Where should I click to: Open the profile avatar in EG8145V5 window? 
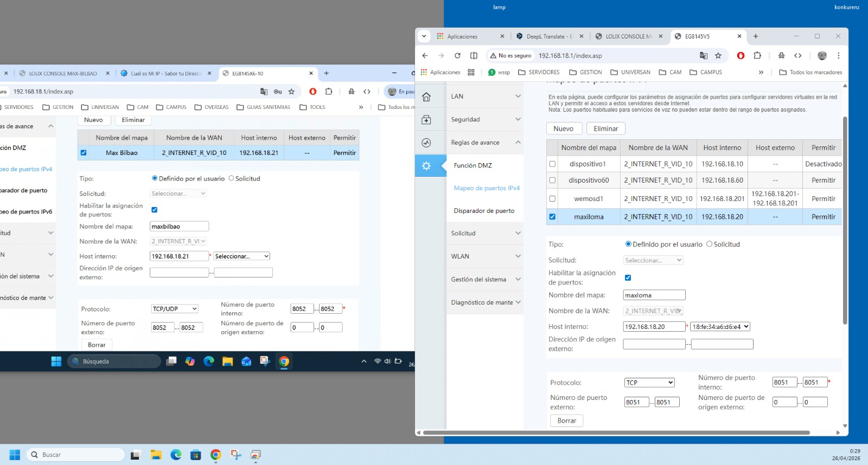coord(822,55)
